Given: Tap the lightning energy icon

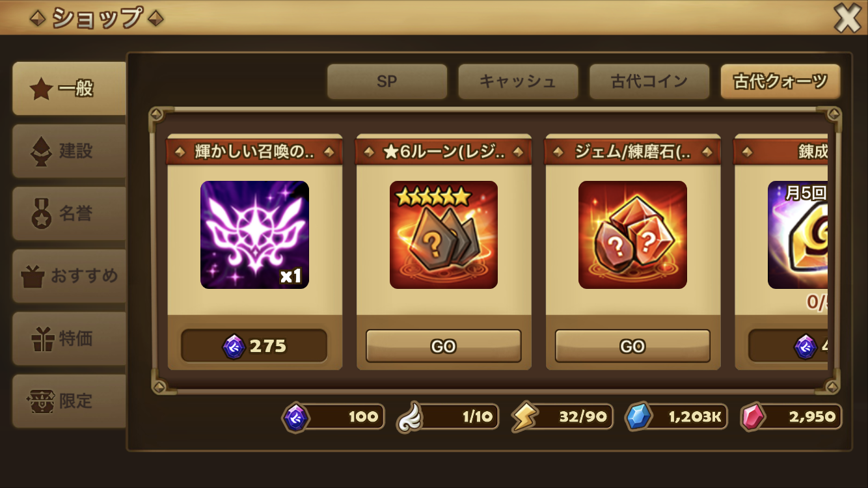Looking at the screenshot, I should pyautogui.click(x=524, y=417).
